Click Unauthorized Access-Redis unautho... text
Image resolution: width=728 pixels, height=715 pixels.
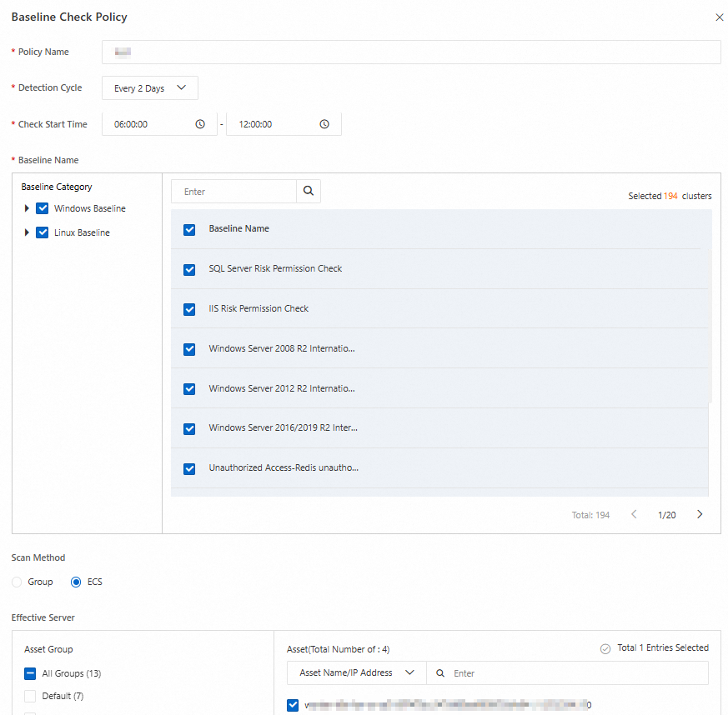284,467
